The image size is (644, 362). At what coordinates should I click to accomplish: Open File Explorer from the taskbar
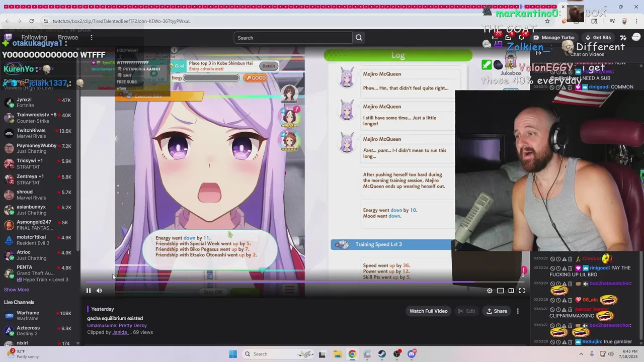[337, 354]
